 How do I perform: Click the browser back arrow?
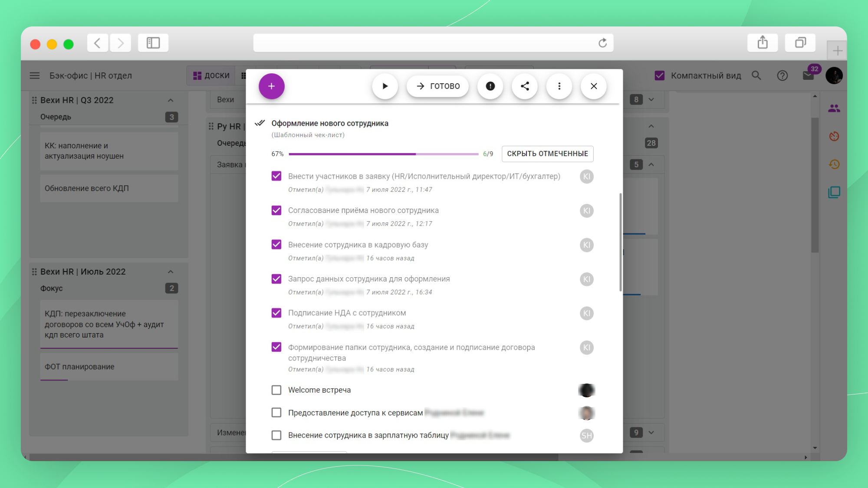97,43
